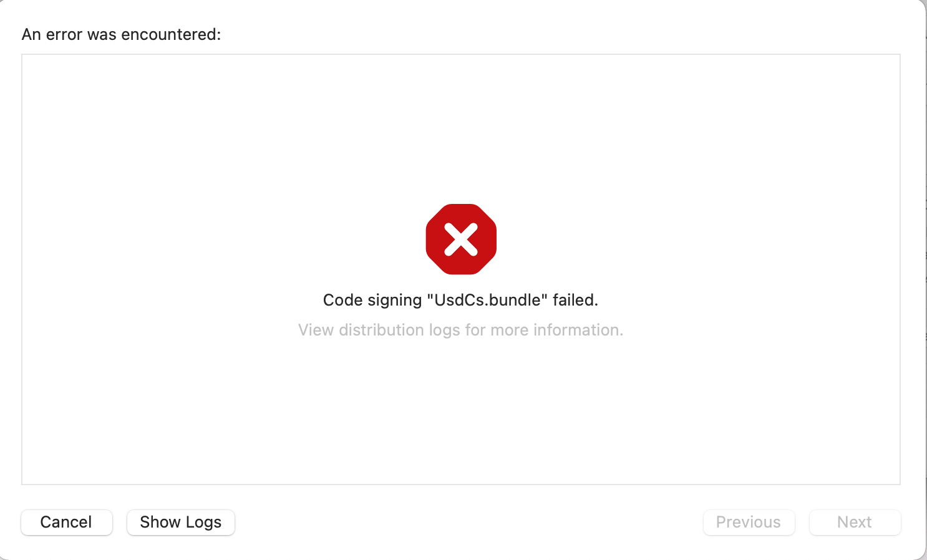927x560 pixels.
Task: Click the blank space between Show Logs and Previous
Action: (x=468, y=522)
